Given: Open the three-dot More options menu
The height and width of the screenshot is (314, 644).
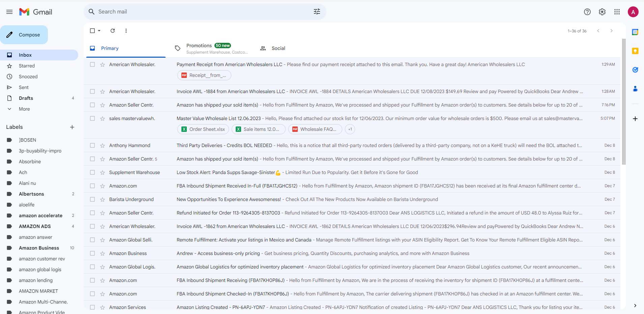Looking at the screenshot, I should [x=126, y=31].
